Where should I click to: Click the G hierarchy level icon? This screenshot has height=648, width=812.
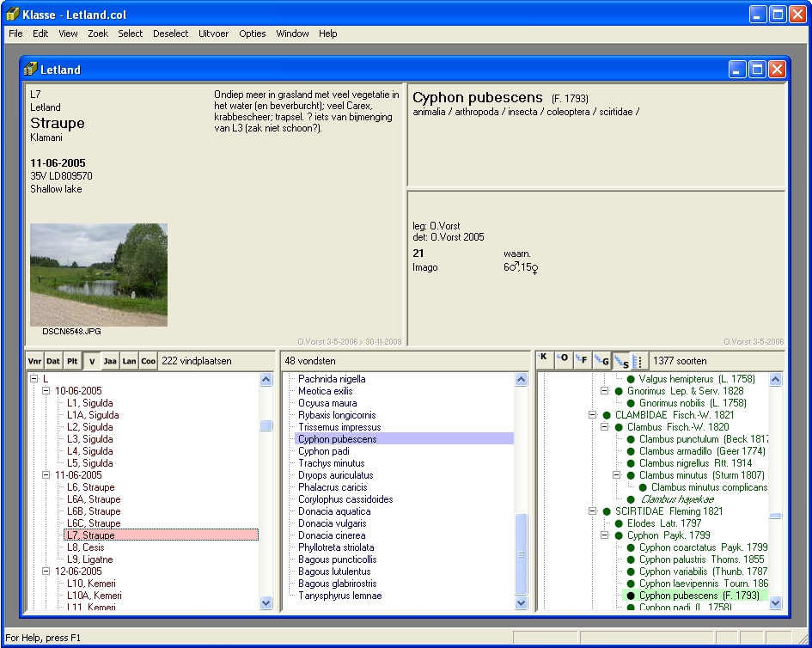[x=602, y=361]
